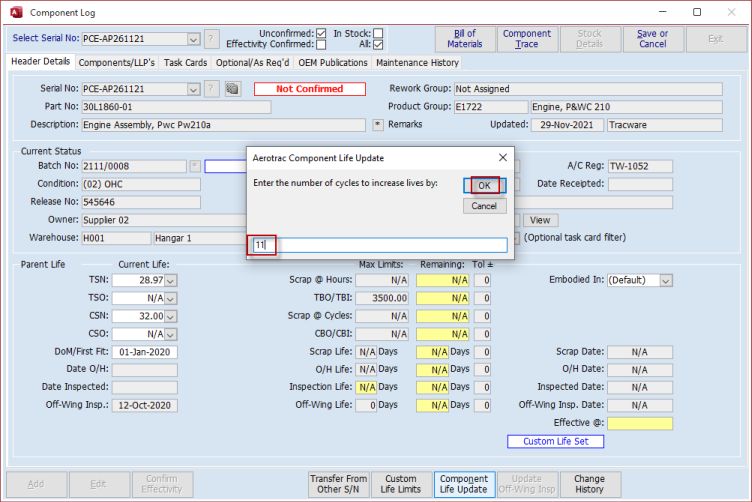Click the question mark beside Select Serial No
Image resolution: width=752 pixels, height=502 pixels.
(x=212, y=39)
